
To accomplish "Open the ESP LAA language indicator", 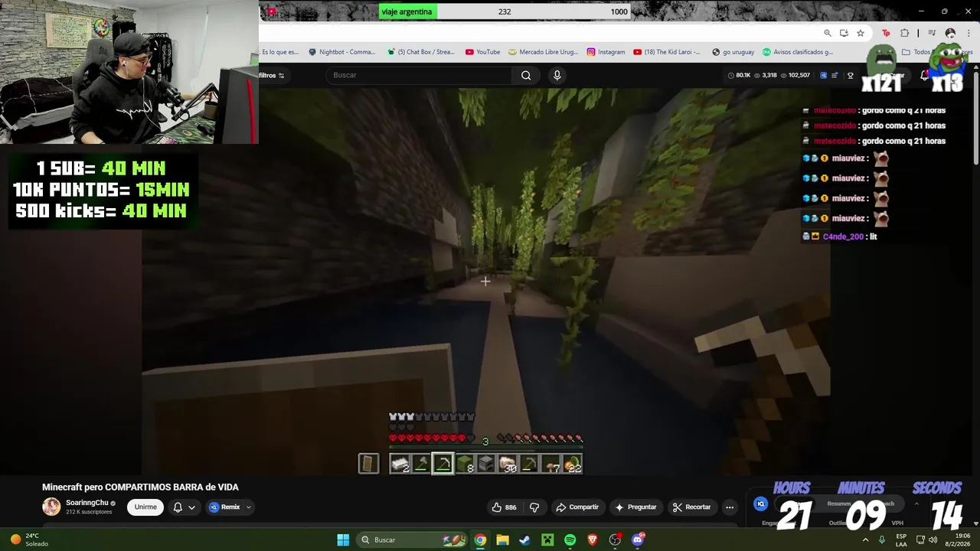I will coord(901,540).
